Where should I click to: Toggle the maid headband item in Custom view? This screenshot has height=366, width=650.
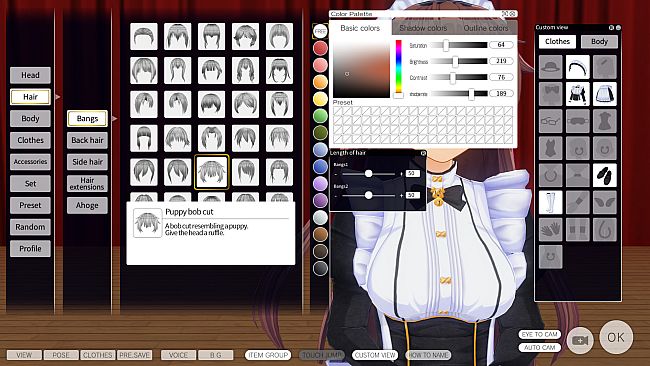click(577, 67)
